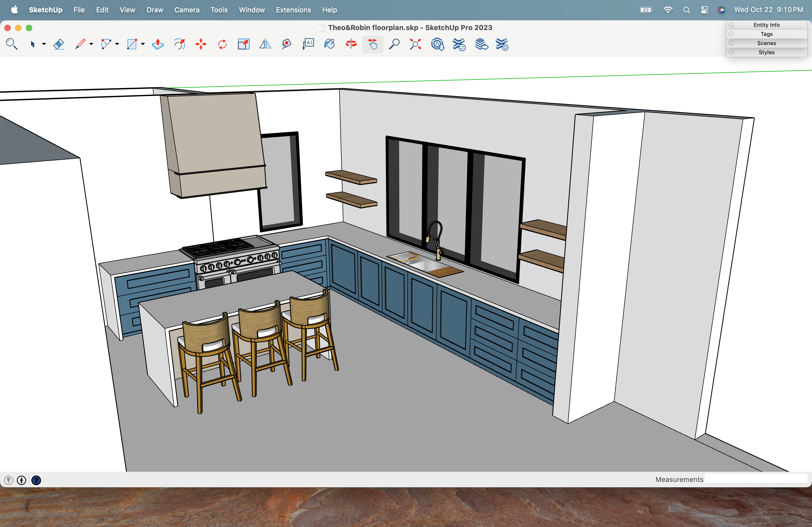The height and width of the screenshot is (527, 812).
Task: Toggle the Styles panel circle
Action: tap(731, 53)
